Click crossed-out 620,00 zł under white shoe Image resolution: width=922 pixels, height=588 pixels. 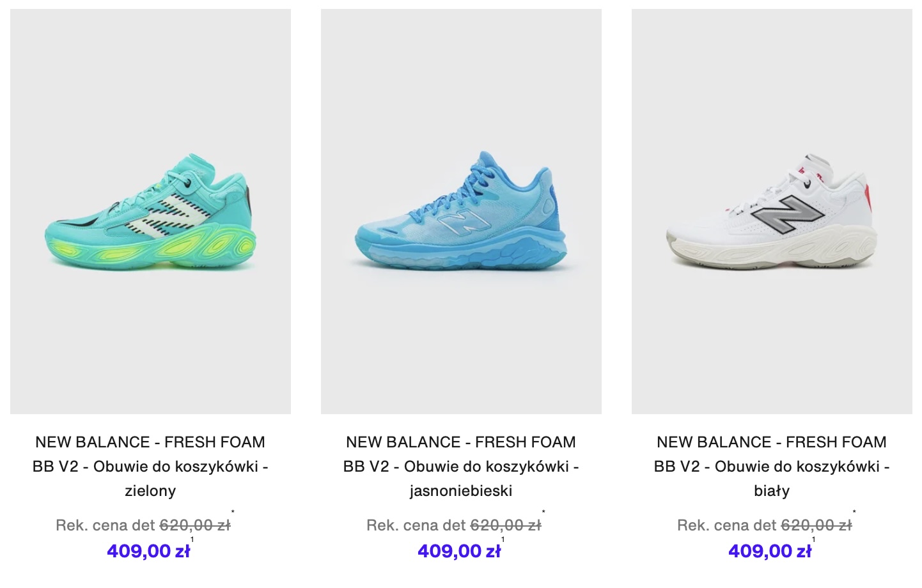click(817, 525)
